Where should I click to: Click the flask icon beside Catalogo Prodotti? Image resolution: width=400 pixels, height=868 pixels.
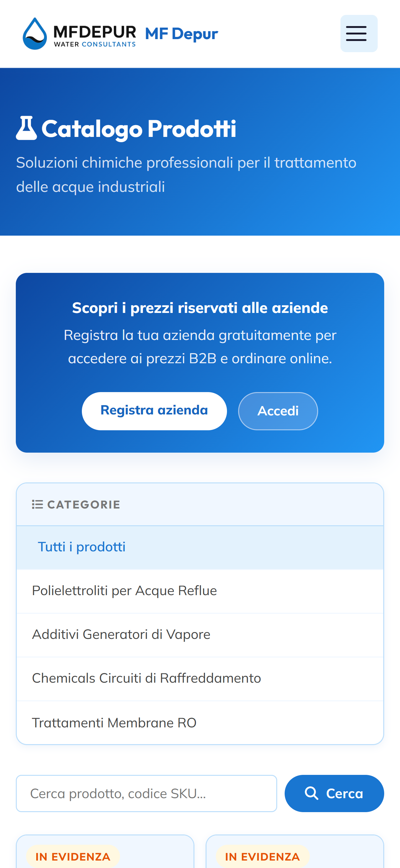[x=26, y=128]
